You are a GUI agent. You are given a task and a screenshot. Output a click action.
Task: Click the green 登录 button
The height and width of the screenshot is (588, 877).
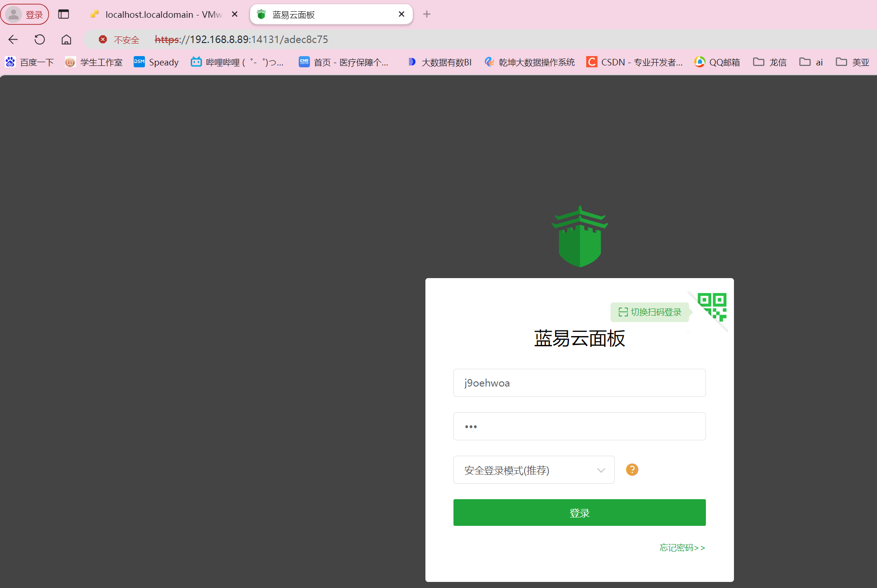point(580,513)
